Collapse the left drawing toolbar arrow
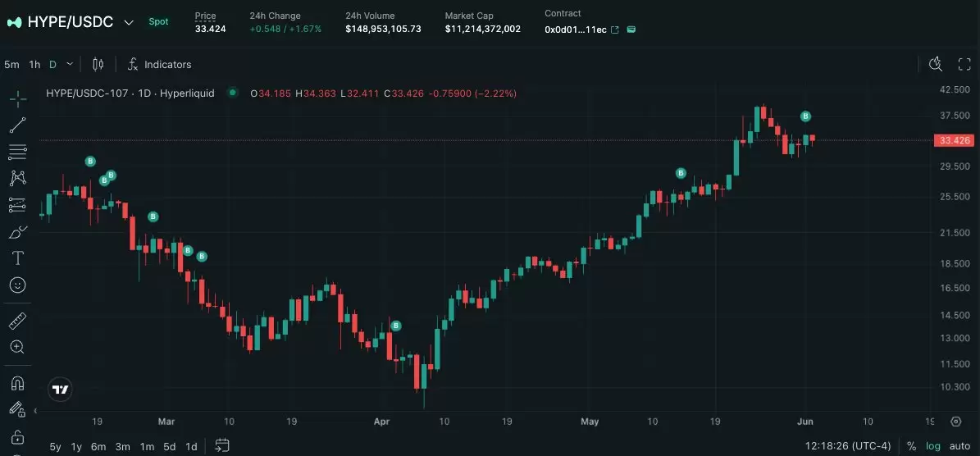This screenshot has height=456, width=980. tap(35, 411)
